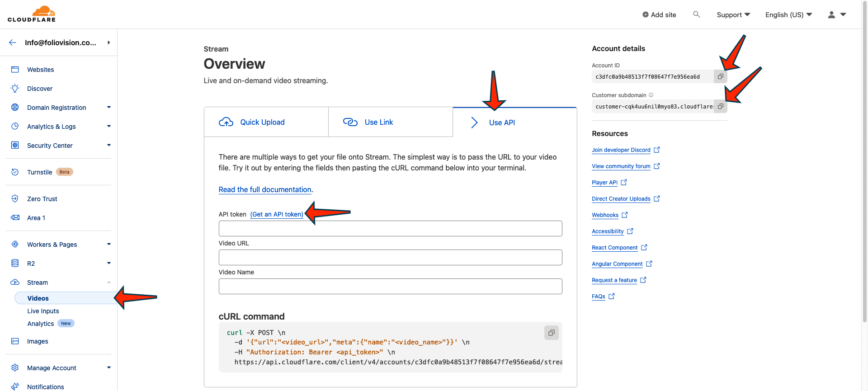Switch to the Quick Upload tab

266,122
